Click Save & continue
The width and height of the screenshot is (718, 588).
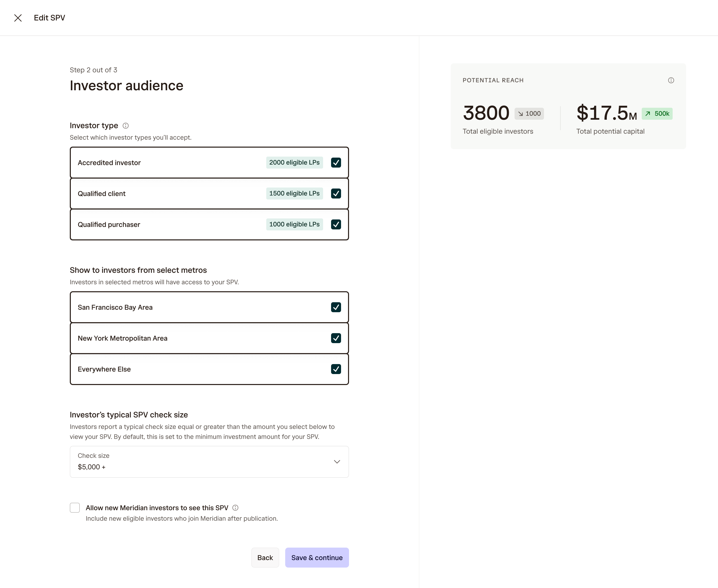[317, 558]
